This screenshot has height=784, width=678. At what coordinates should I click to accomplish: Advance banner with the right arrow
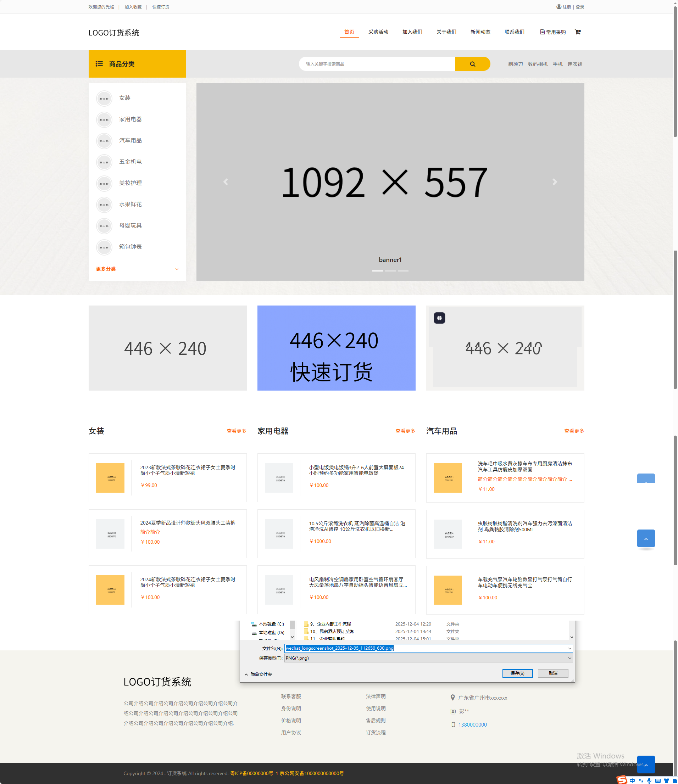pos(554,182)
